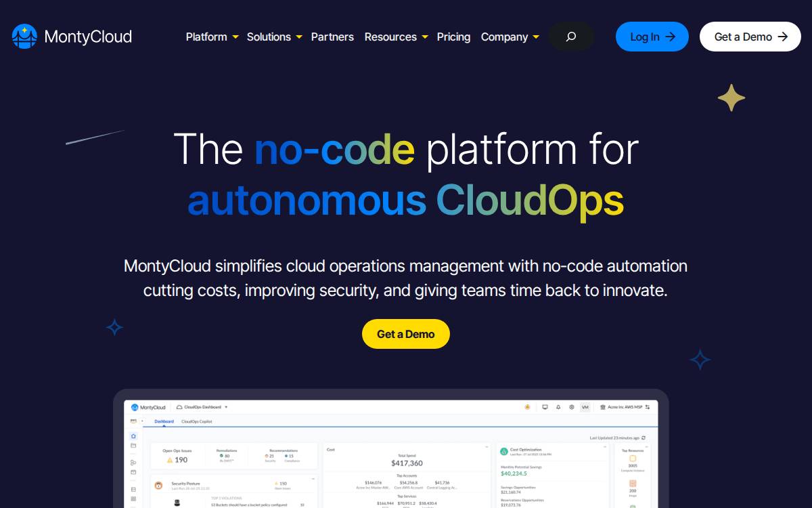Open the Pricing page
This screenshot has width=812, height=508.
coord(453,37)
